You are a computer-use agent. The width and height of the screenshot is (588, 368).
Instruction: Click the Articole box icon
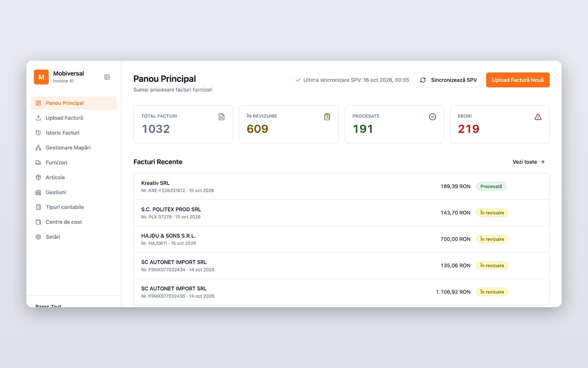coord(38,177)
